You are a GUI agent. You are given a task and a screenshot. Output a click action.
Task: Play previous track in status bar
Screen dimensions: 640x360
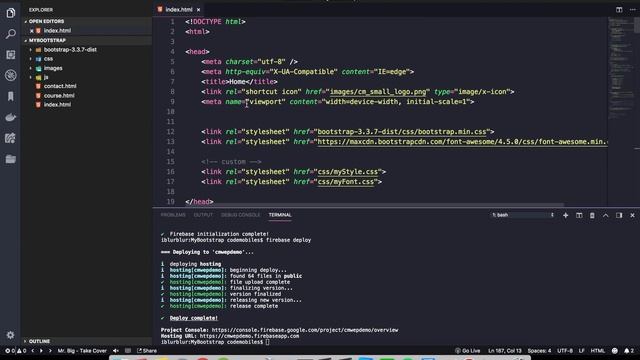point(33,351)
